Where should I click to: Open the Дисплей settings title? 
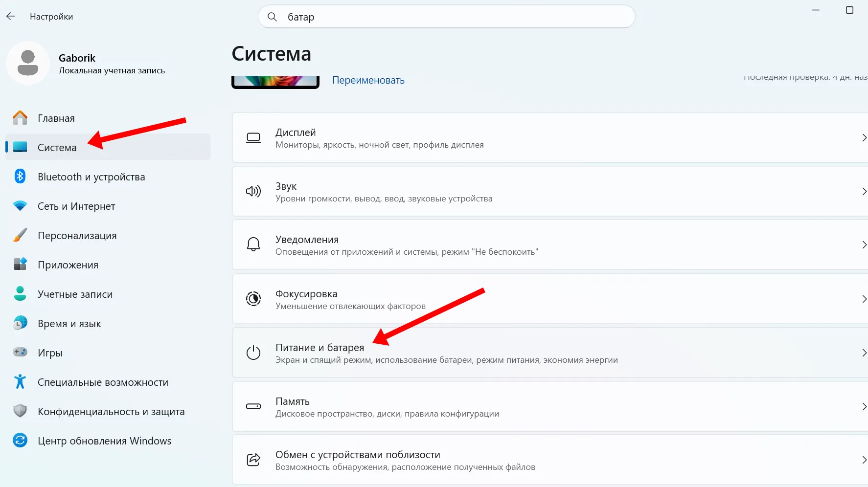point(296,133)
